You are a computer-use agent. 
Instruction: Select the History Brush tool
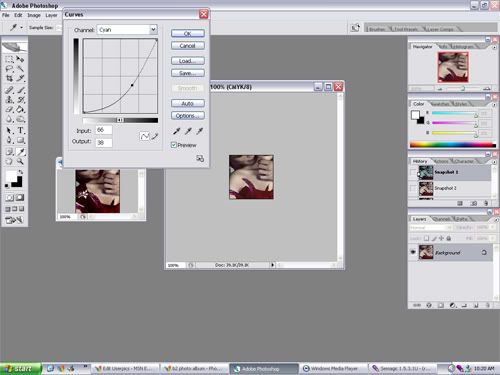click(20, 99)
